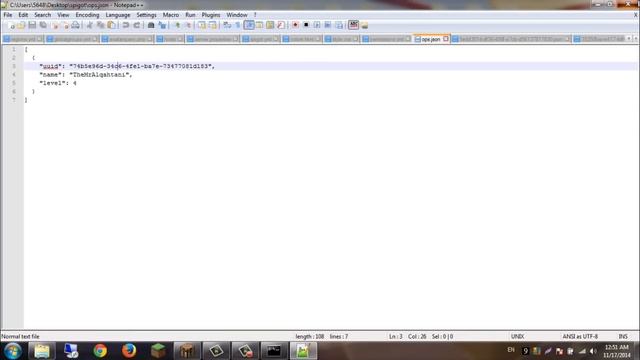Click the ABC spell-check toolbar icon

(x=353, y=25)
